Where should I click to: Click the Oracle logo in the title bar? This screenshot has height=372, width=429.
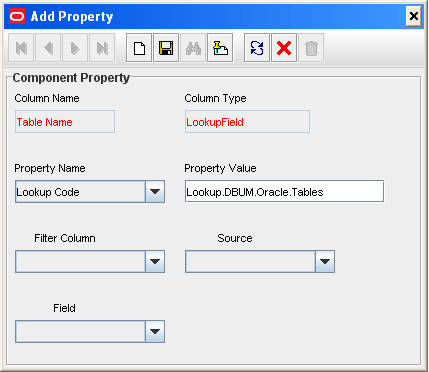[17, 16]
